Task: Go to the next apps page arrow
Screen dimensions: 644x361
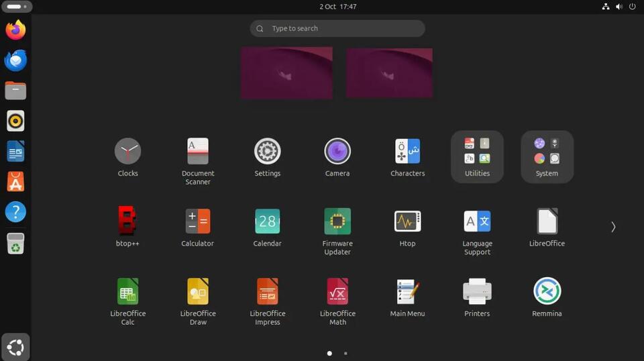Action: pos(612,227)
